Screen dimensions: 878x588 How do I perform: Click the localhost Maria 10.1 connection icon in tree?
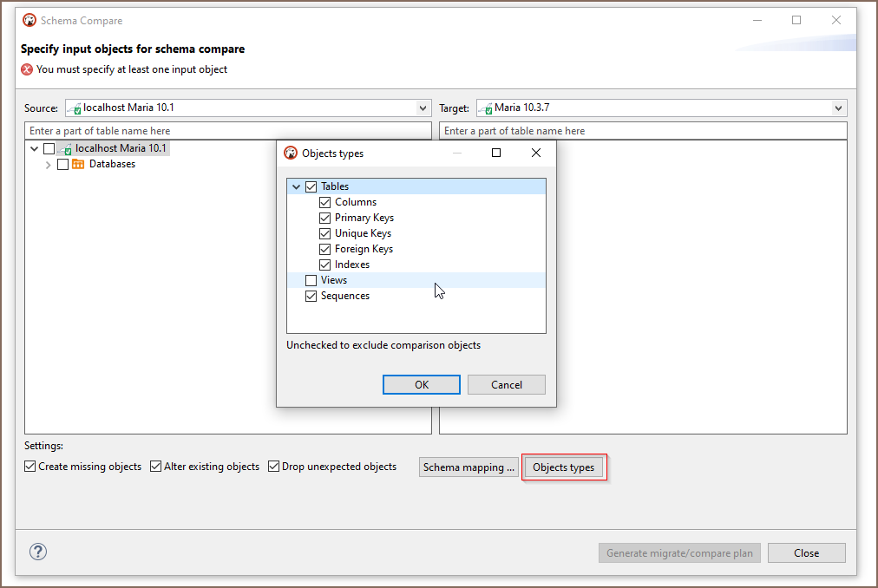click(64, 149)
